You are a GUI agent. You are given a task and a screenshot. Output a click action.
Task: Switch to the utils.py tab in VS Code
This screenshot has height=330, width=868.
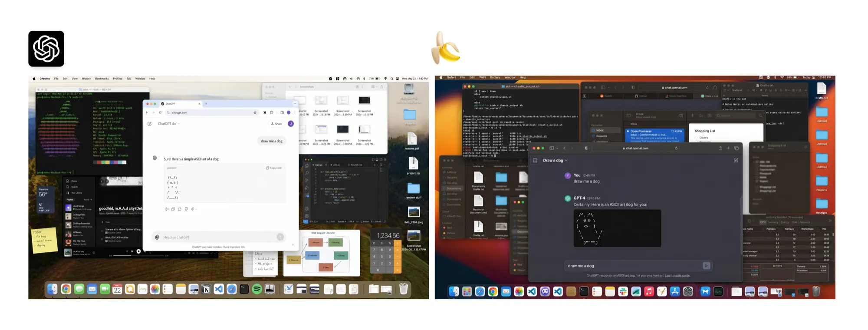pyautogui.click(x=336, y=165)
